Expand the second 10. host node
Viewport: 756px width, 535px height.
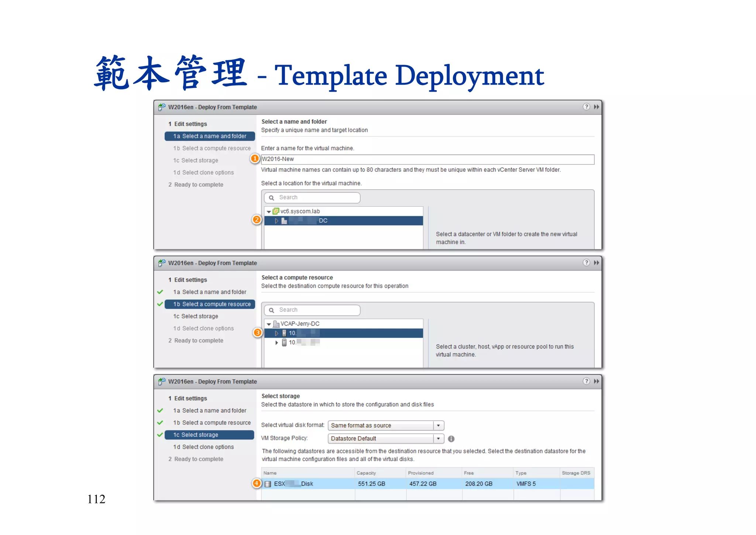click(276, 343)
